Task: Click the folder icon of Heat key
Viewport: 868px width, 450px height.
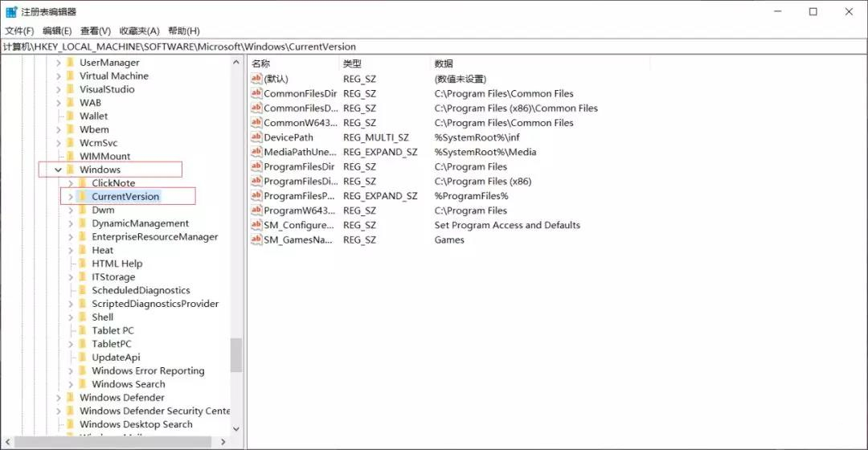Action: 83,250
